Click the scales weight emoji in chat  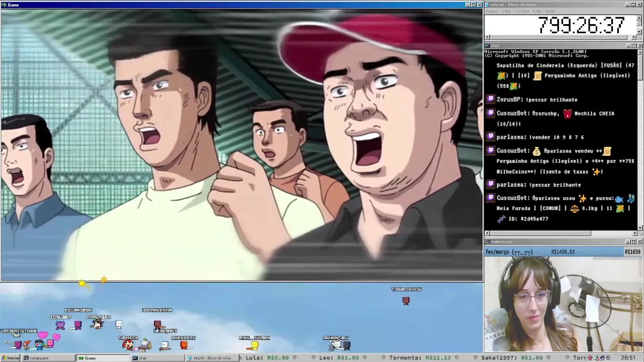[x=574, y=208]
